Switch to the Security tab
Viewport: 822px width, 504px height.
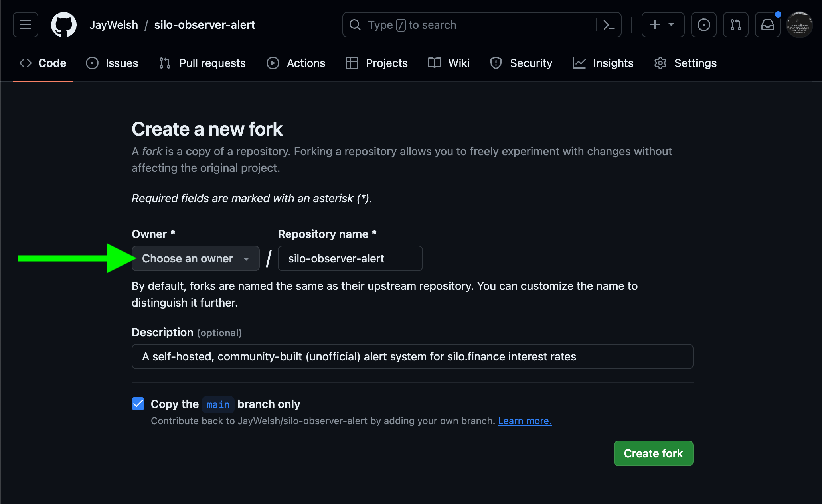(521, 63)
